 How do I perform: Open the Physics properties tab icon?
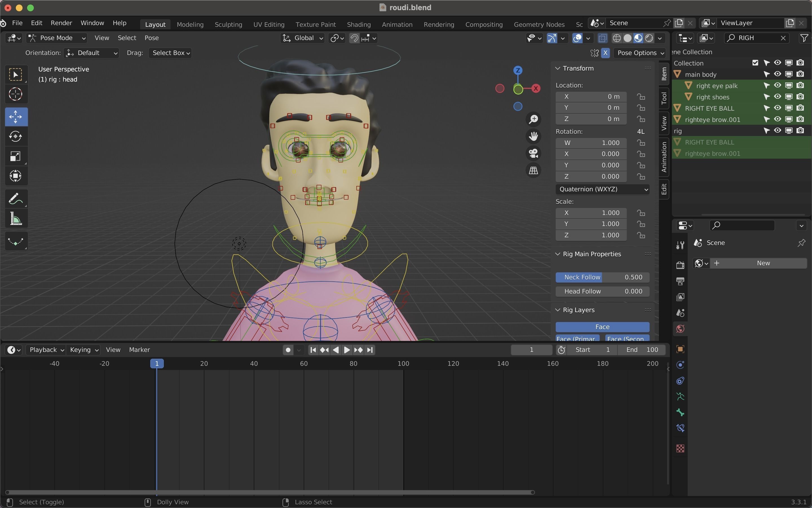click(680, 365)
